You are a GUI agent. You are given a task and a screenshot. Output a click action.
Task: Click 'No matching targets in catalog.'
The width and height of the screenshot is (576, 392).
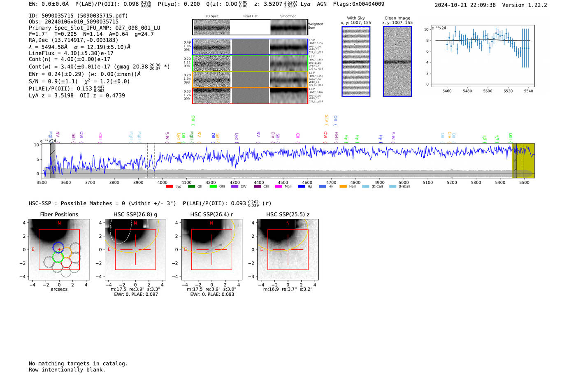78,364
